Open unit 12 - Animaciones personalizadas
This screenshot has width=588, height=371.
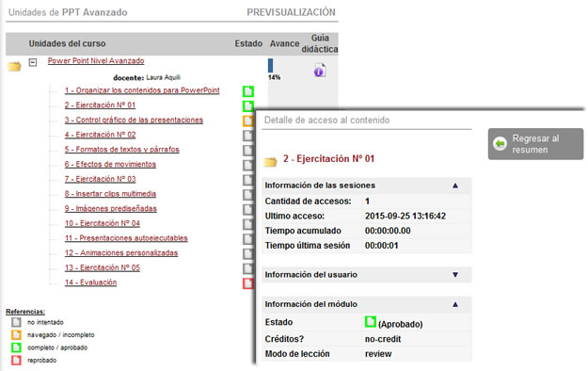[121, 253]
